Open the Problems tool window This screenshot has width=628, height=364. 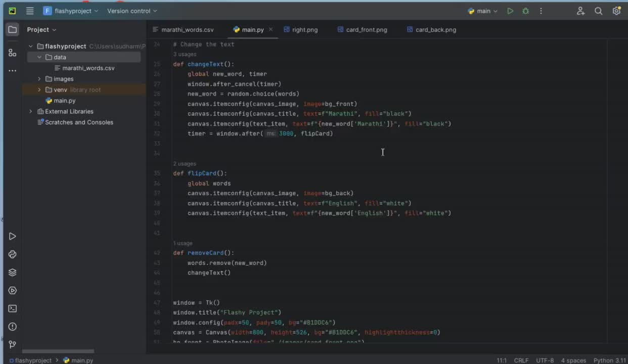12,327
